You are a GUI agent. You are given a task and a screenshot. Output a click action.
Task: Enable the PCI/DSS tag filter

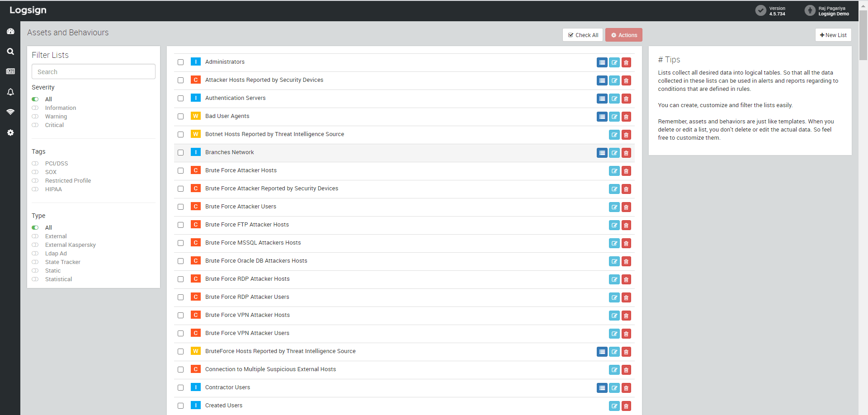35,164
